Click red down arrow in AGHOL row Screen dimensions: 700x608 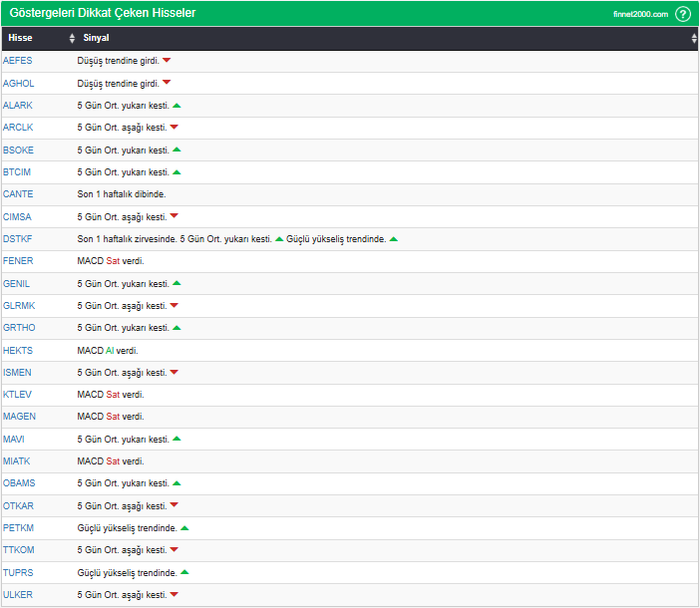[x=167, y=83]
